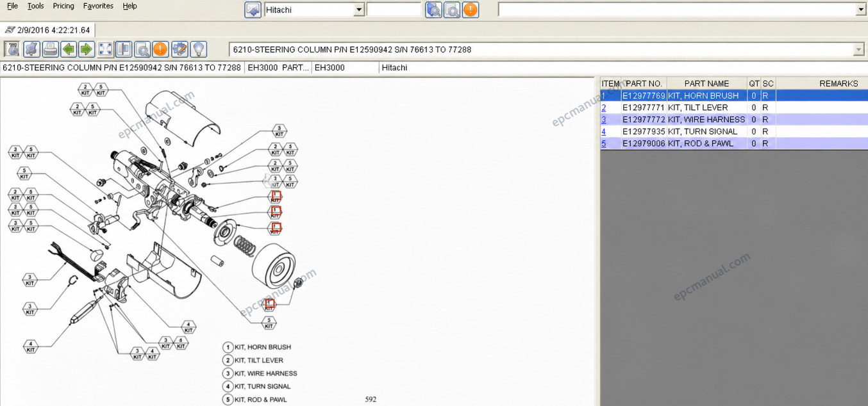868x406 pixels.
Task: Click the lightbulb icon in toolbar
Action: pos(198,49)
